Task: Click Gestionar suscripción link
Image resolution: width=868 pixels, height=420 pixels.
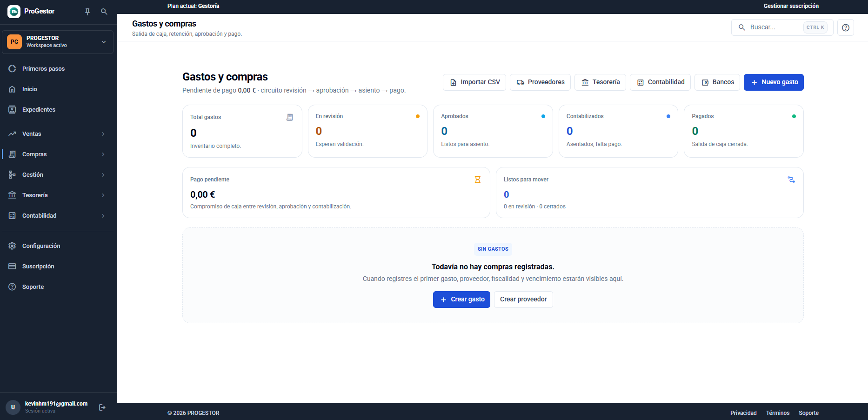Action: [x=791, y=6]
